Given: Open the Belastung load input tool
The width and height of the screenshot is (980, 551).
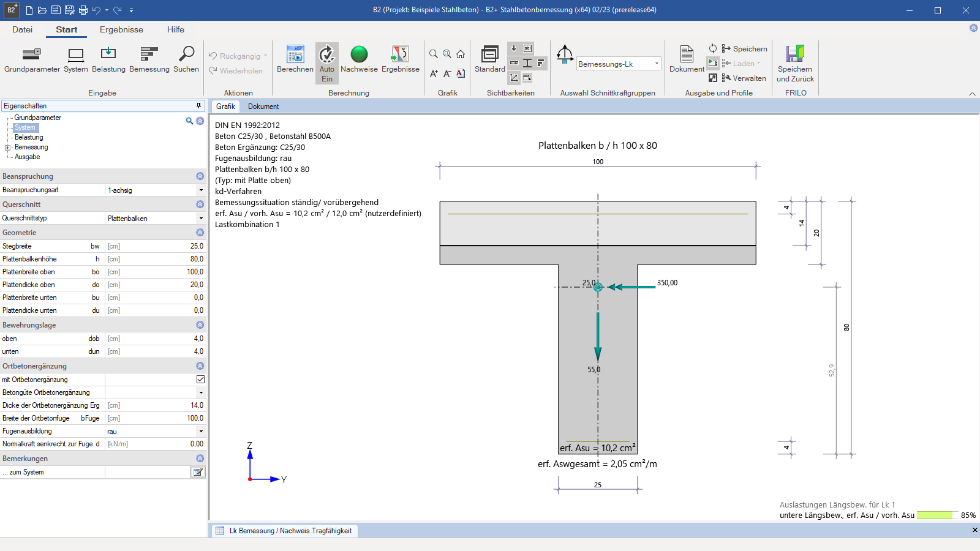Looking at the screenshot, I should (x=108, y=60).
